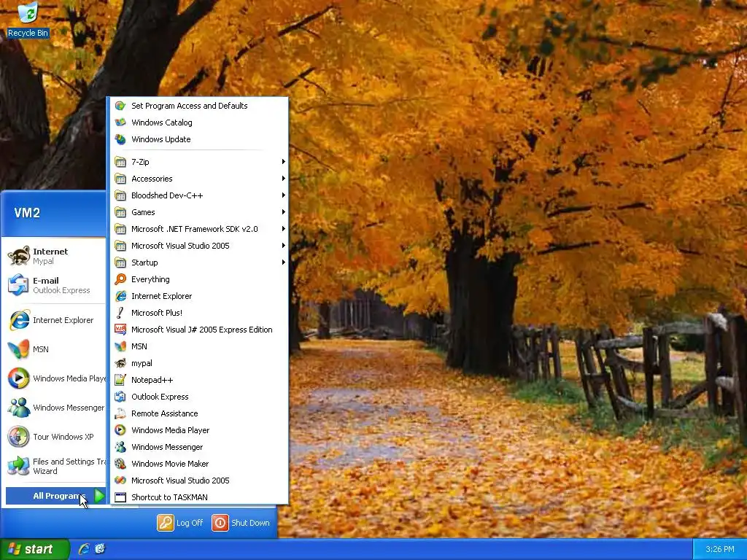Click the Notepad++ icon

click(120, 379)
